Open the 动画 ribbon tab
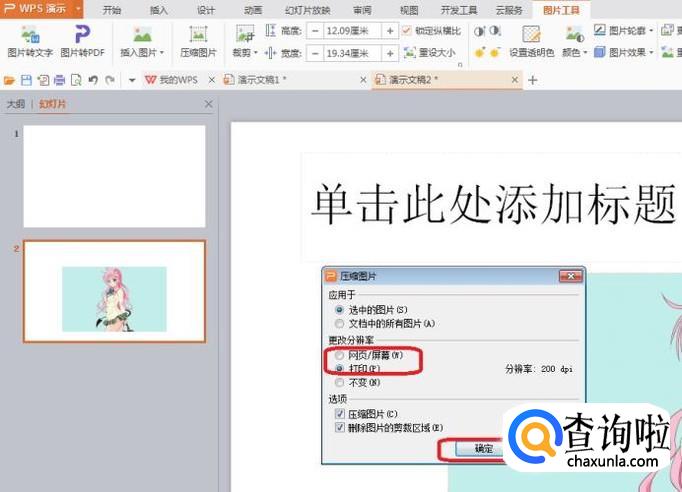Screen dimensions: 682x492 tap(253, 10)
